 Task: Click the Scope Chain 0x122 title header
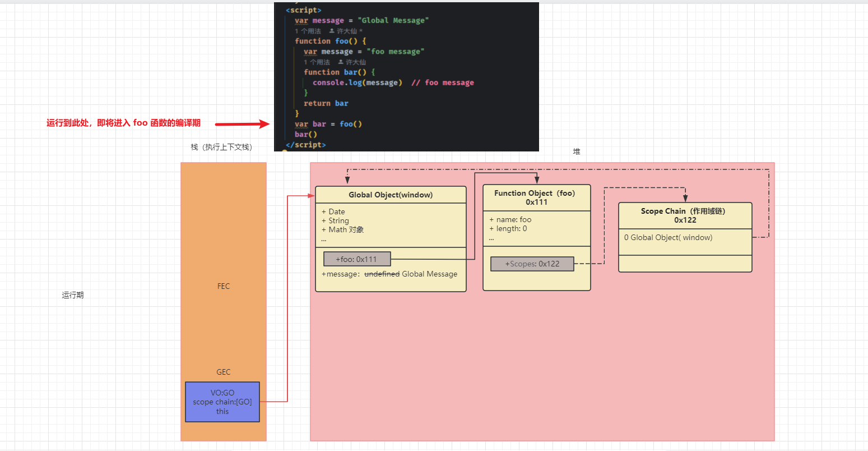click(685, 215)
